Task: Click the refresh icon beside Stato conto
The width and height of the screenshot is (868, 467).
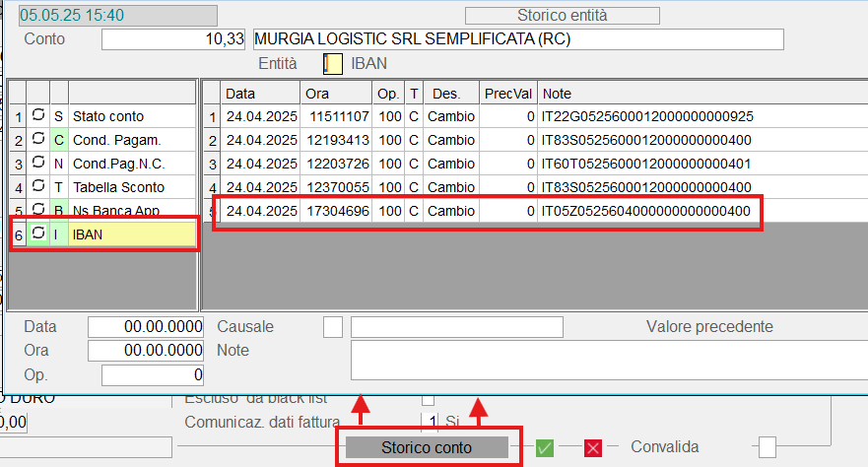Action: 39,116
